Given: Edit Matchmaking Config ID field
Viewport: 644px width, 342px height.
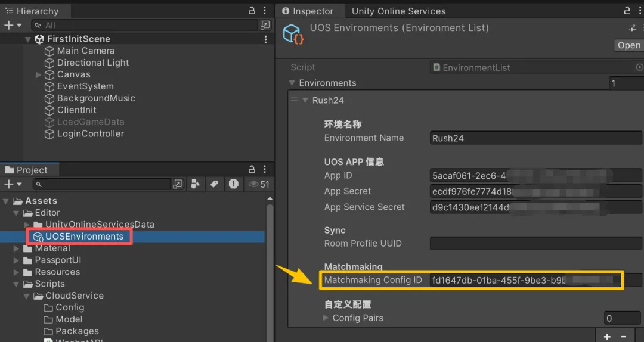Looking at the screenshot, I should point(535,280).
